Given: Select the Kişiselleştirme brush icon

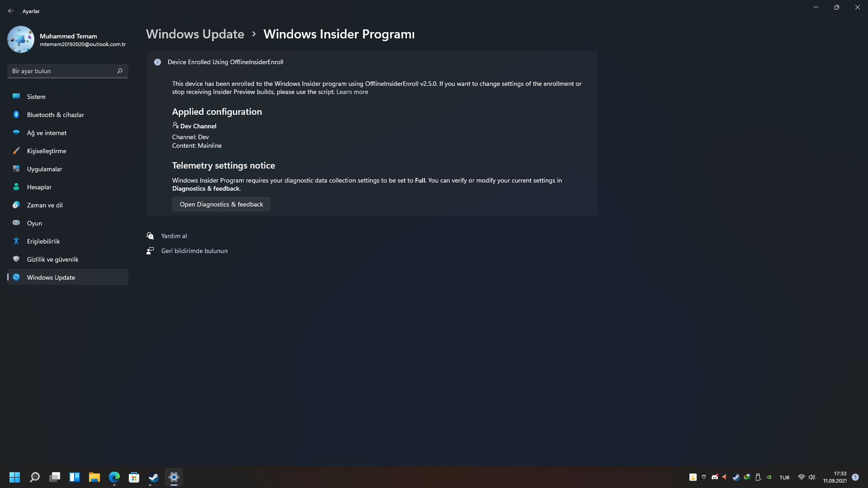Looking at the screenshot, I should coord(16,151).
